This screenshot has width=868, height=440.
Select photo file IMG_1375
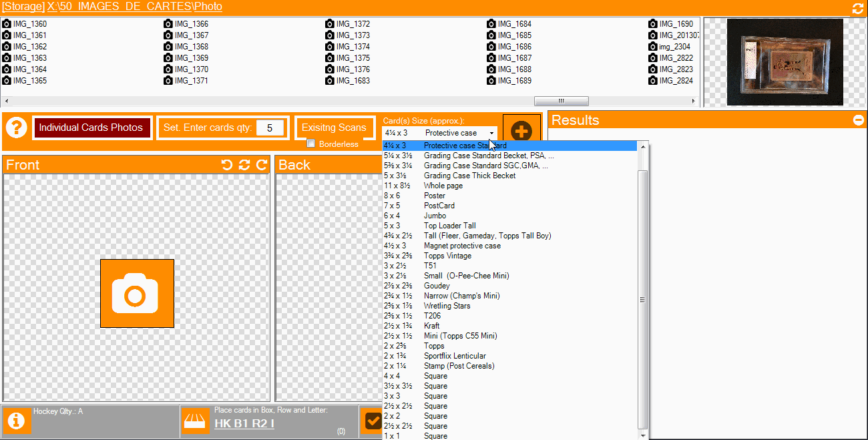pos(348,58)
